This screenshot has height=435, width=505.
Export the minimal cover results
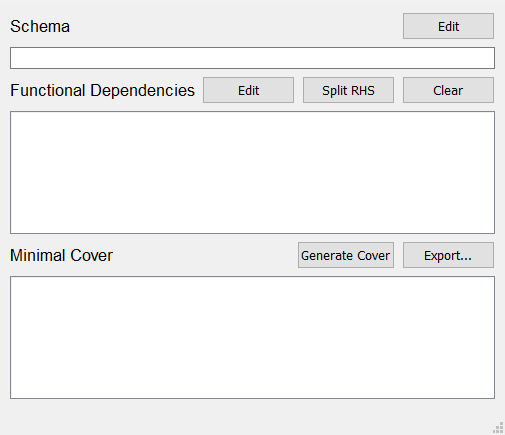448,255
